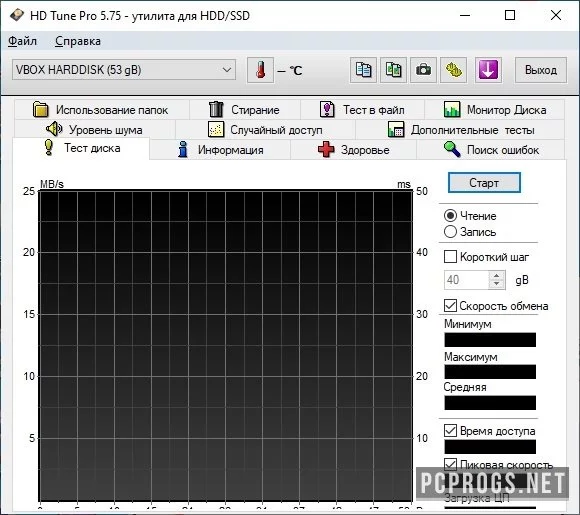Viewport: 580px width, 515px height.
Task: Click the Выход button
Action: pos(541,70)
